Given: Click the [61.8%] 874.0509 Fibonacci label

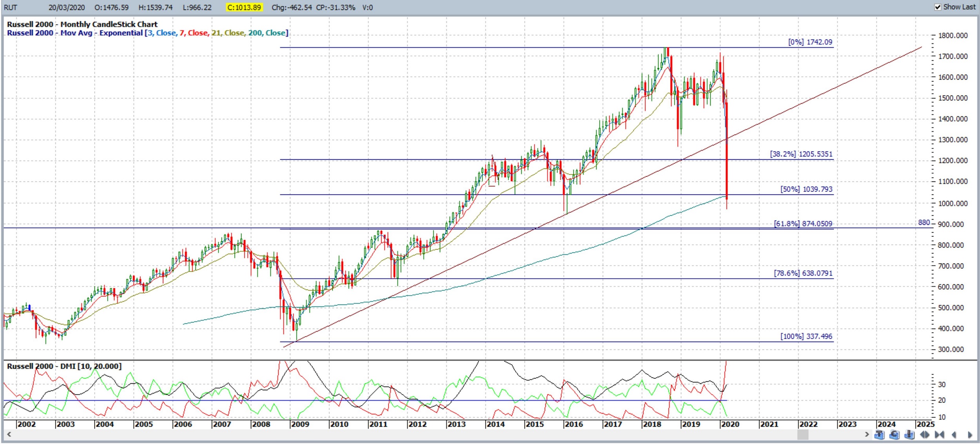Looking at the screenshot, I should tap(803, 224).
